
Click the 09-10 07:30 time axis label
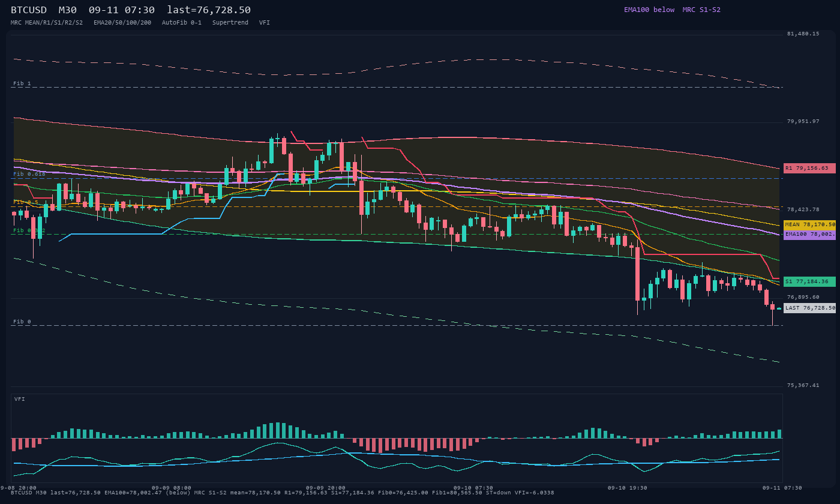click(473, 488)
